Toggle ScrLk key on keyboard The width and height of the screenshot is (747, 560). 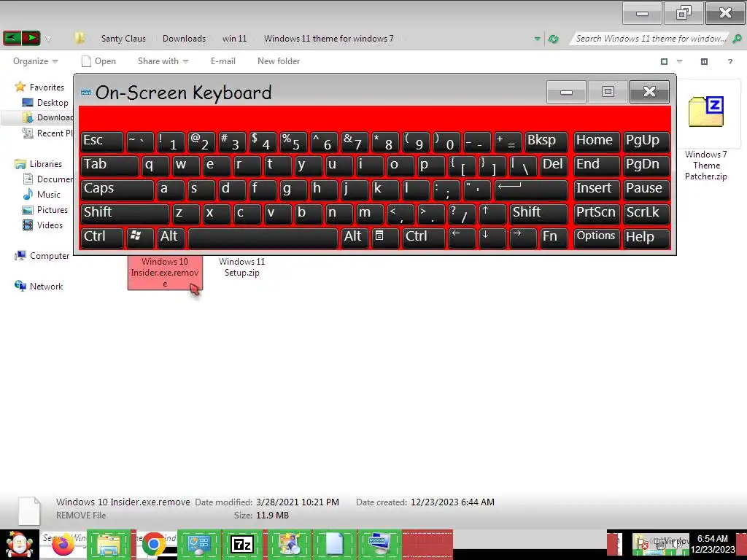click(646, 214)
